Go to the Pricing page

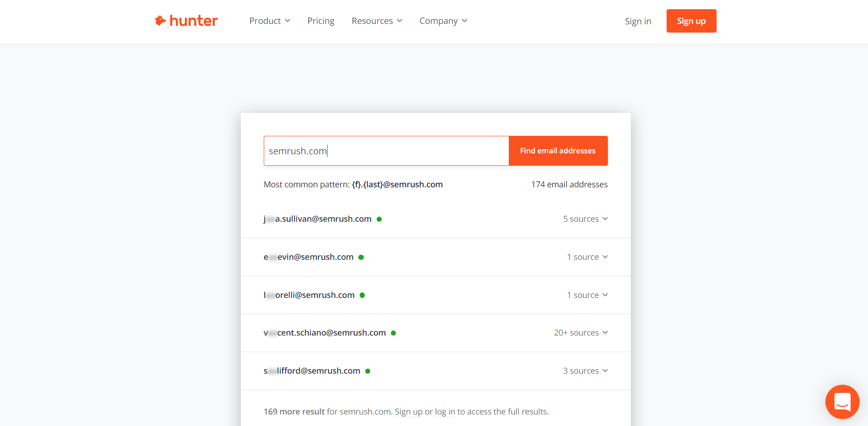pos(321,21)
